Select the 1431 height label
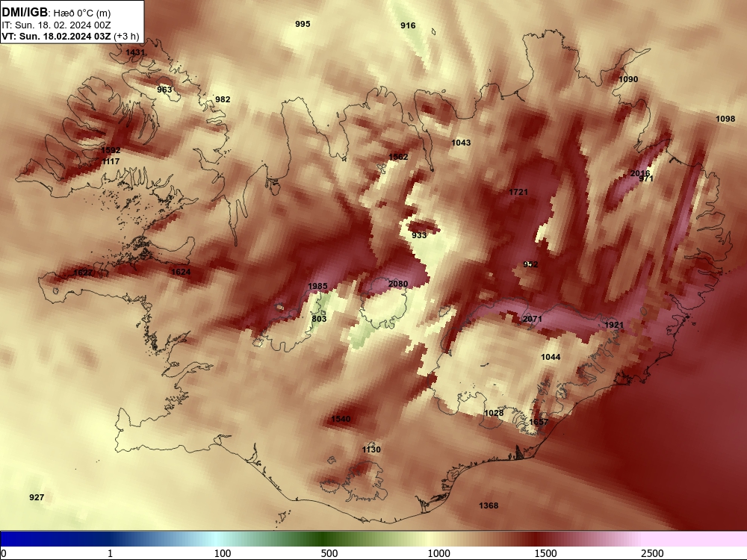This screenshot has width=747, height=560. (135, 52)
